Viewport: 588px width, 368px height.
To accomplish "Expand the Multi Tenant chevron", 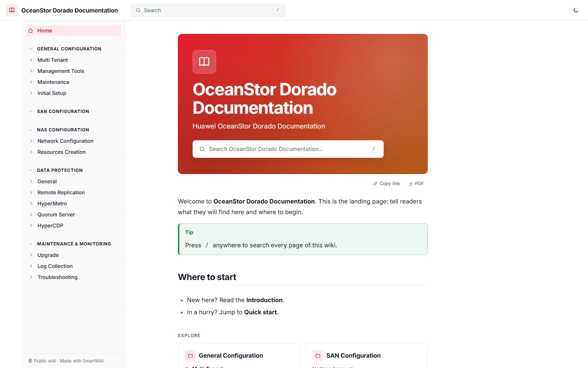I will pos(31,60).
